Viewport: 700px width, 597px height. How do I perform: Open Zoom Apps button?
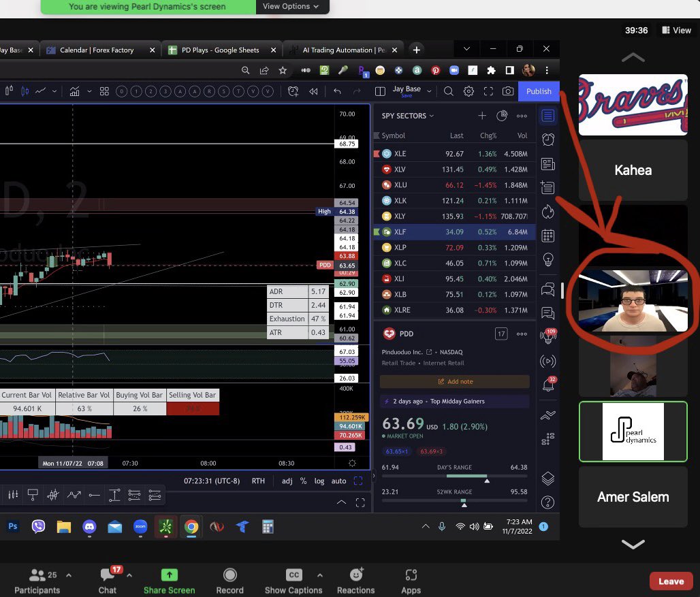[411, 581]
